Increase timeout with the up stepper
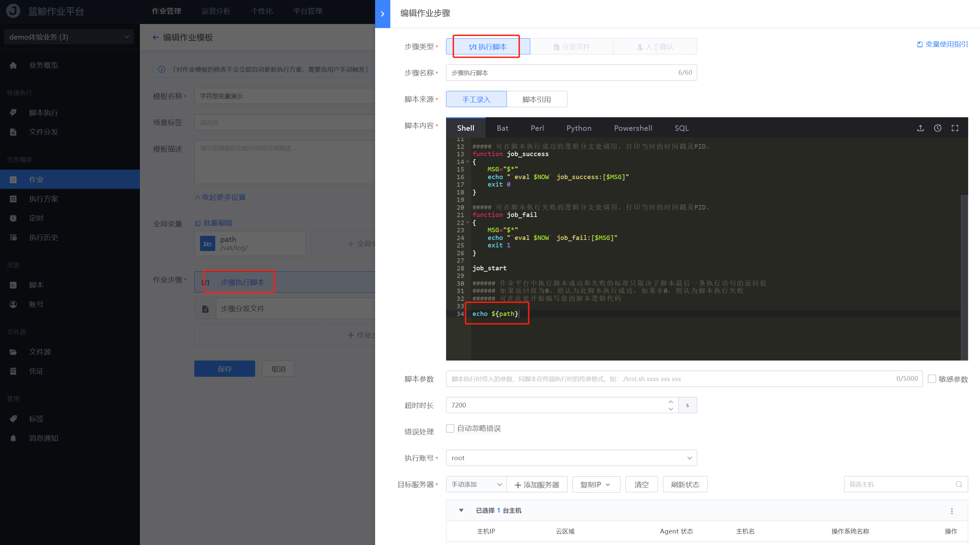Image resolution: width=980 pixels, height=545 pixels. tap(671, 402)
